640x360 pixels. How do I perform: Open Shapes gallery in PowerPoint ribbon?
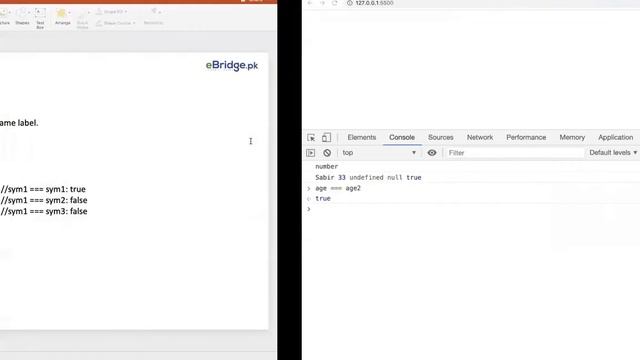click(x=22, y=17)
